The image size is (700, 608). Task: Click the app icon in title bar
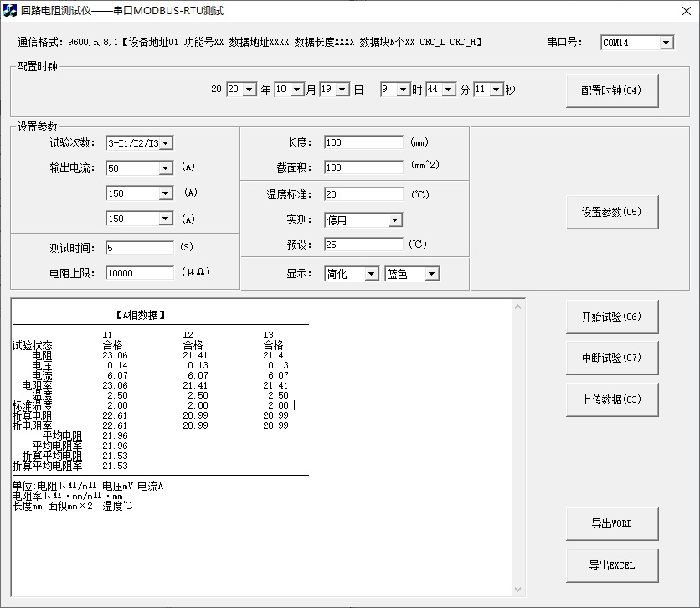click(x=11, y=11)
